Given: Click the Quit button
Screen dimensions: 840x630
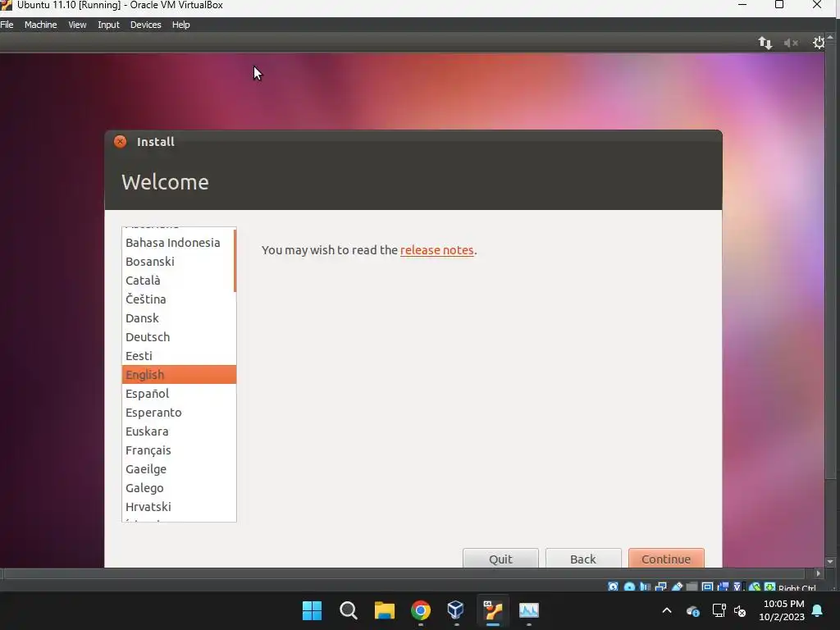Looking at the screenshot, I should pyautogui.click(x=500, y=558).
